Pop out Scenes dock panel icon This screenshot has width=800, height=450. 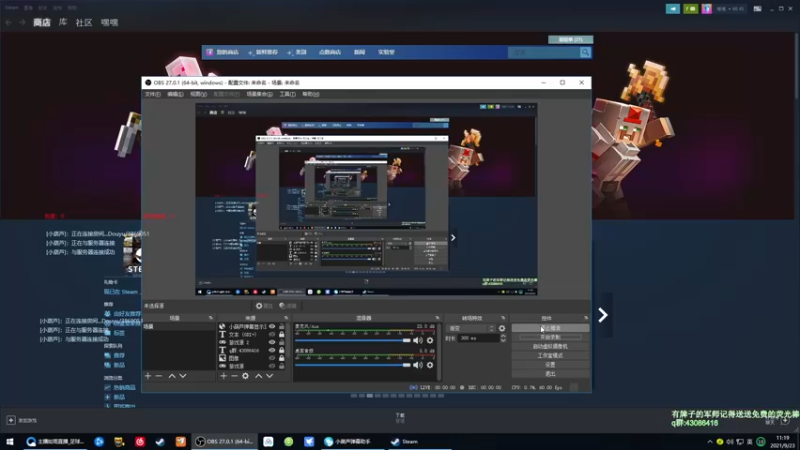coord(211,318)
